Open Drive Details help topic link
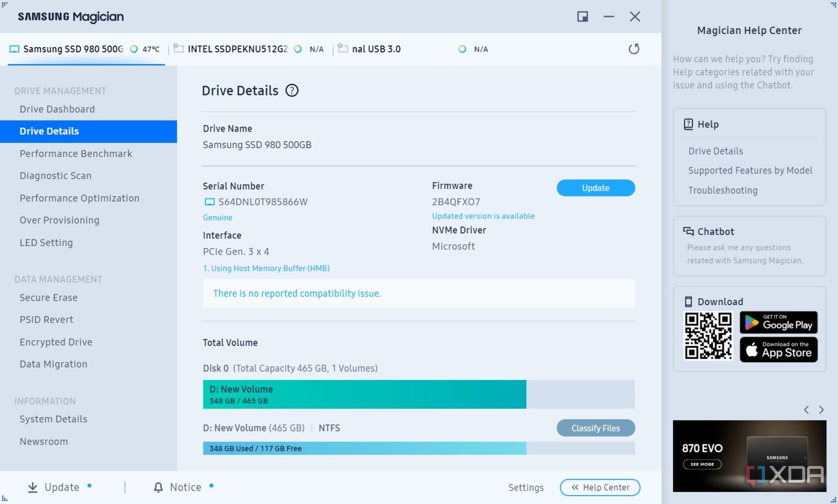Viewport: 838px width, 504px height. [x=716, y=151]
